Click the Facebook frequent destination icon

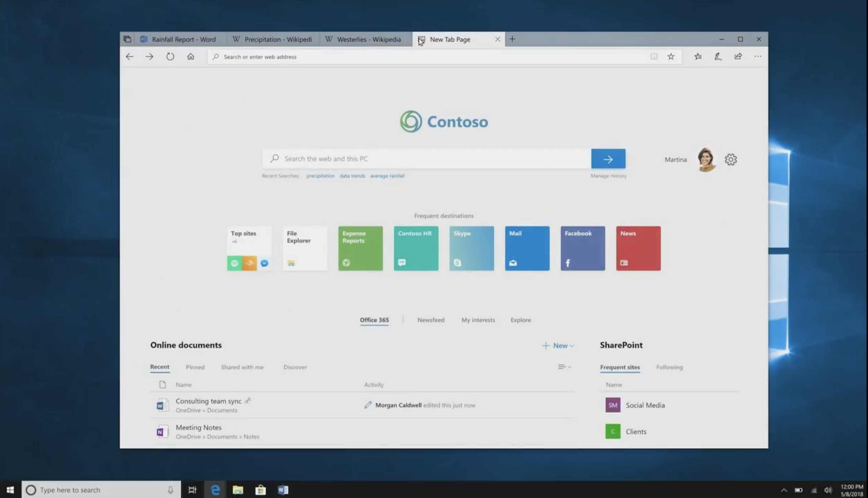pyautogui.click(x=583, y=248)
